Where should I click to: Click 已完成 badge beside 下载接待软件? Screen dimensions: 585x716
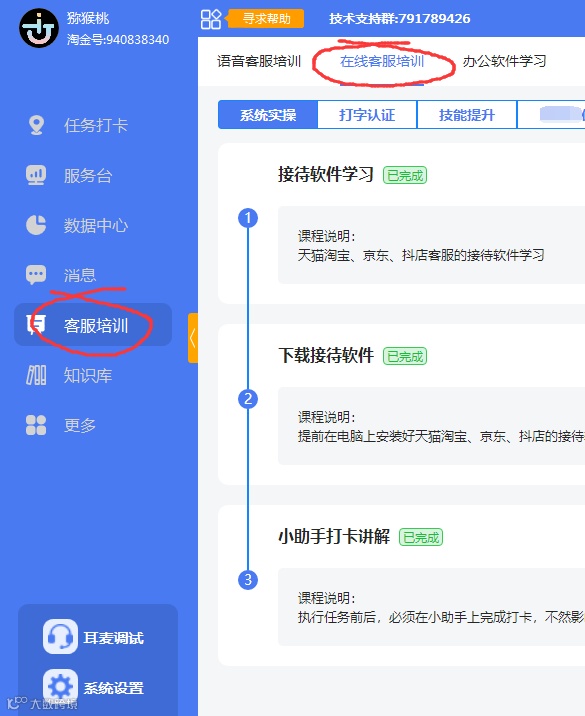405,356
